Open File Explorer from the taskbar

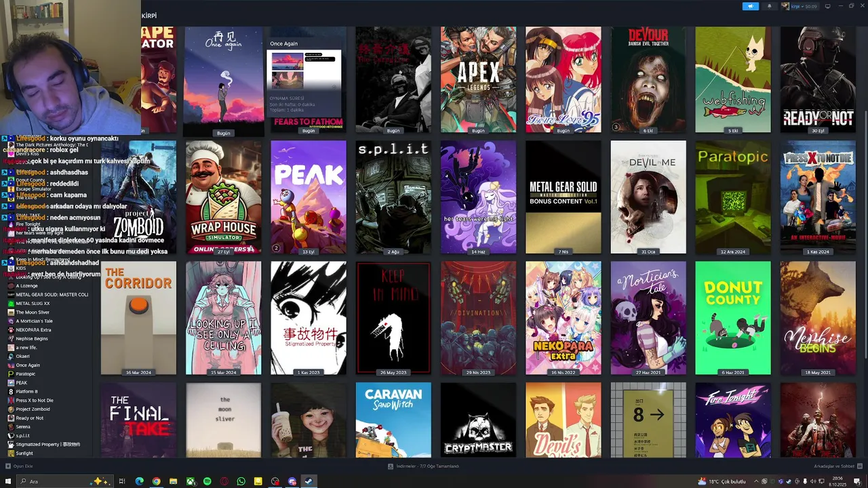point(173,481)
